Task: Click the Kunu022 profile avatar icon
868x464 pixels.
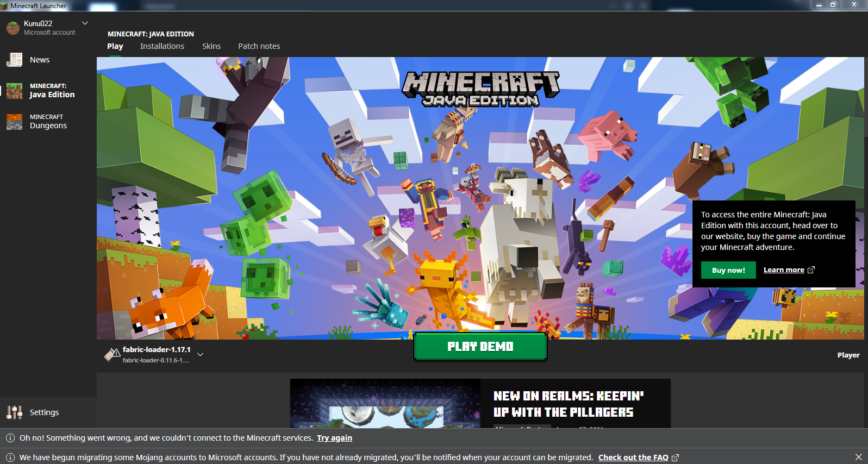Action: [x=13, y=28]
